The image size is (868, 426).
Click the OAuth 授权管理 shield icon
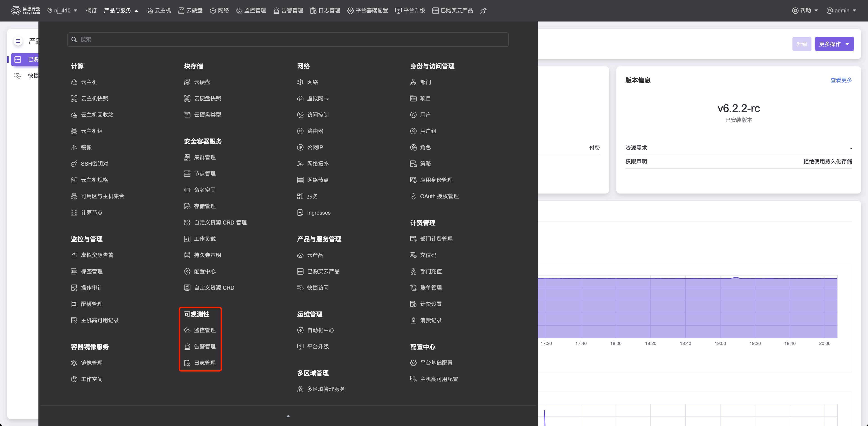click(413, 196)
